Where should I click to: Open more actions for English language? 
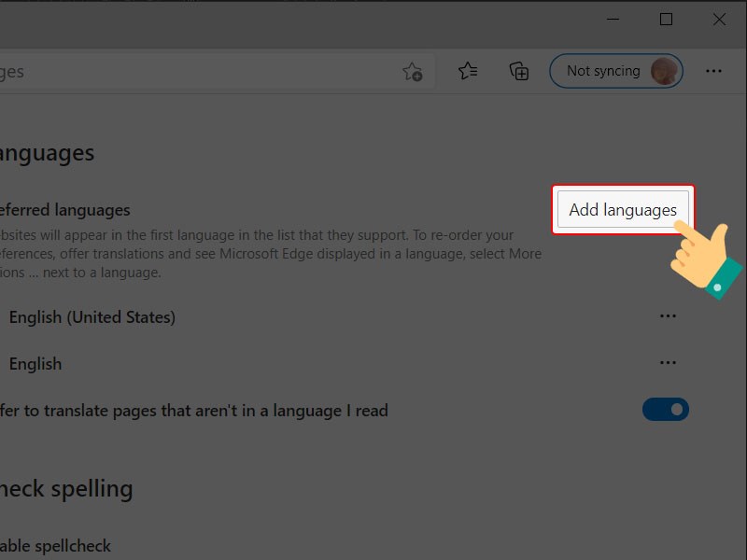(668, 363)
